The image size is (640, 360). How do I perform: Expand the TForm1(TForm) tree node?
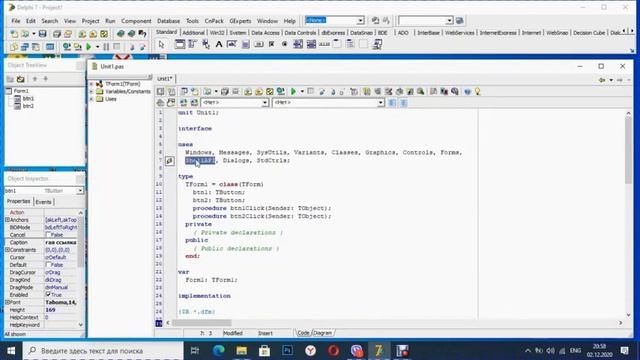[x=91, y=84]
